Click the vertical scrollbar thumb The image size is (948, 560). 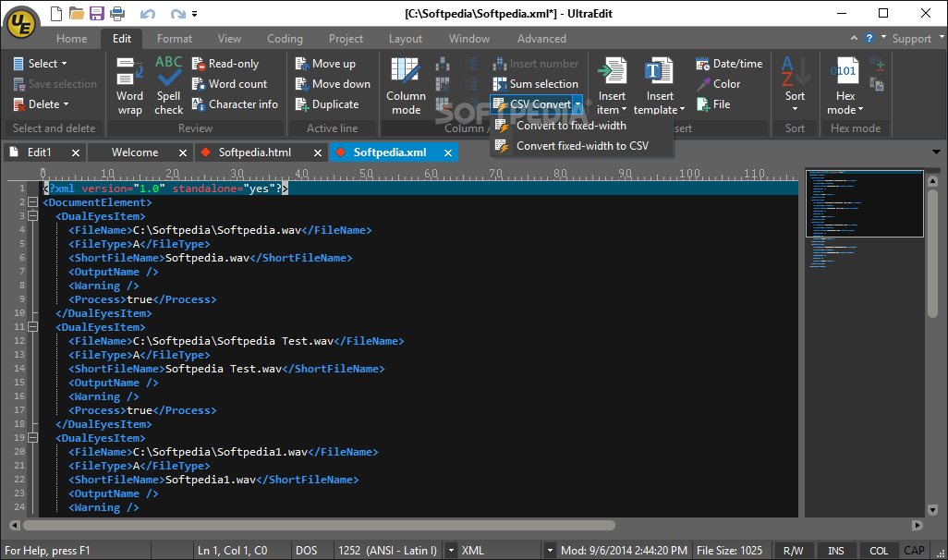(x=932, y=253)
